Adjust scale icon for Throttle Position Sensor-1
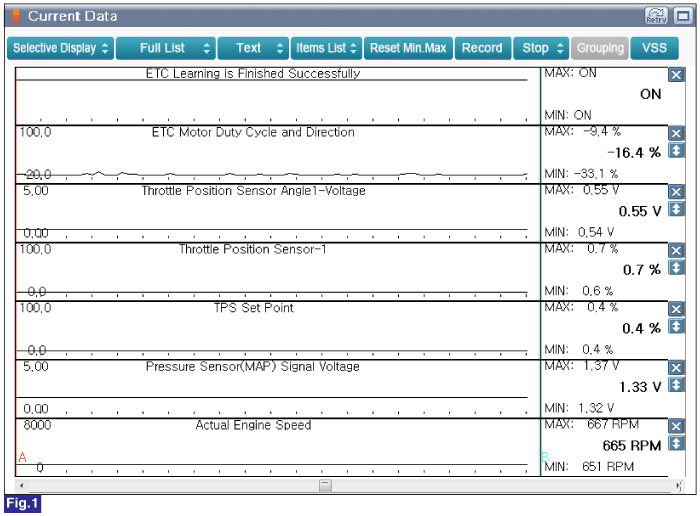This screenshot has height=516, width=700. (x=676, y=268)
